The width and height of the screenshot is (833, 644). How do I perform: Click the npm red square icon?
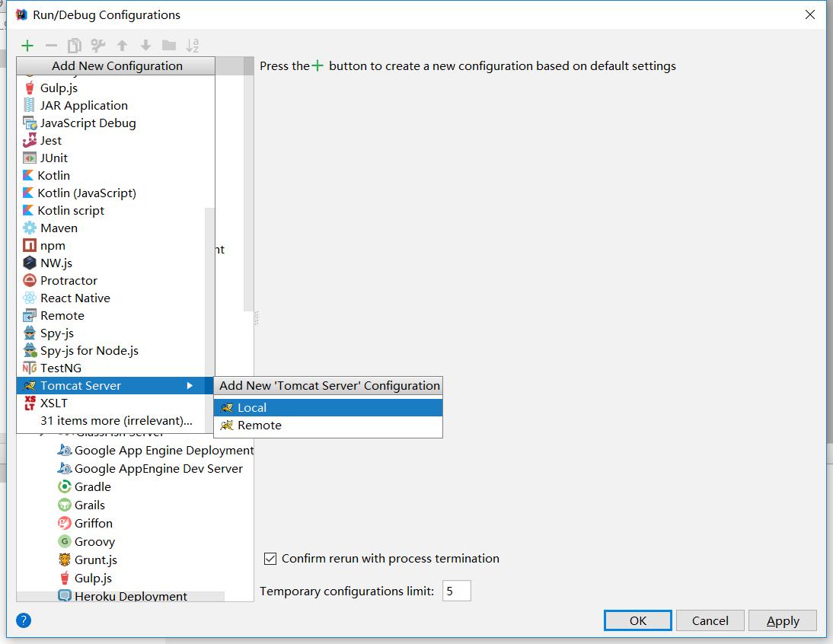[x=30, y=245]
